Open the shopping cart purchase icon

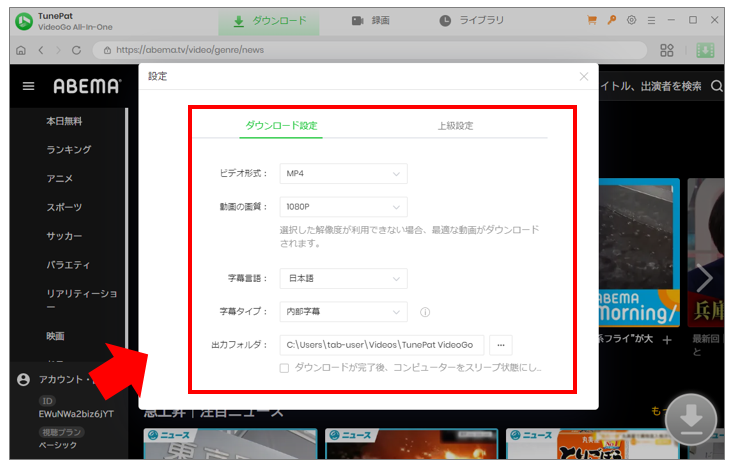[592, 20]
